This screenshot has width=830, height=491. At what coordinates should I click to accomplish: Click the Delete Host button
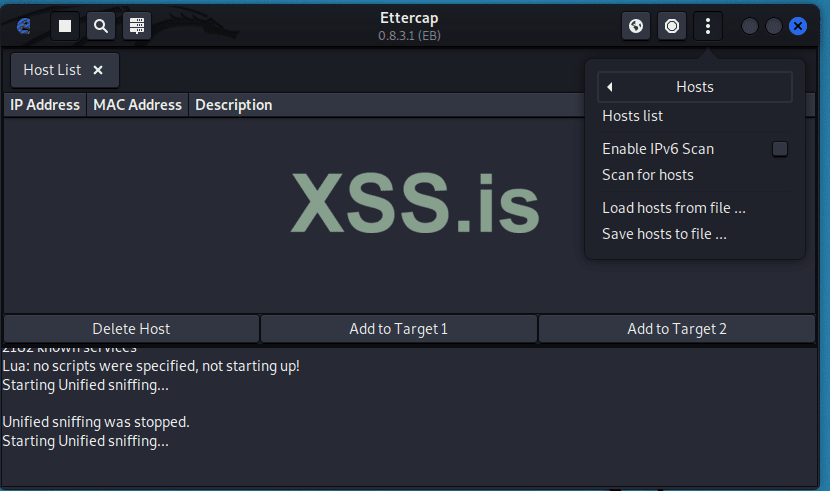[x=131, y=328]
